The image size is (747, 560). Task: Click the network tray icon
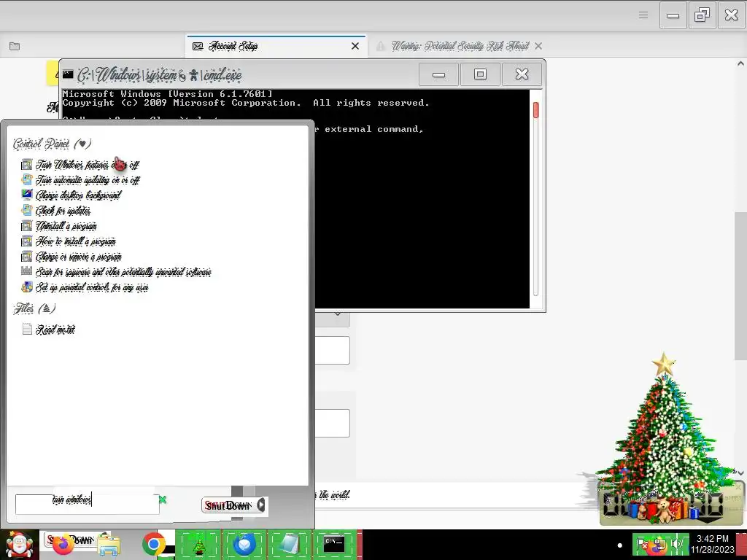(x=659, y=545)
